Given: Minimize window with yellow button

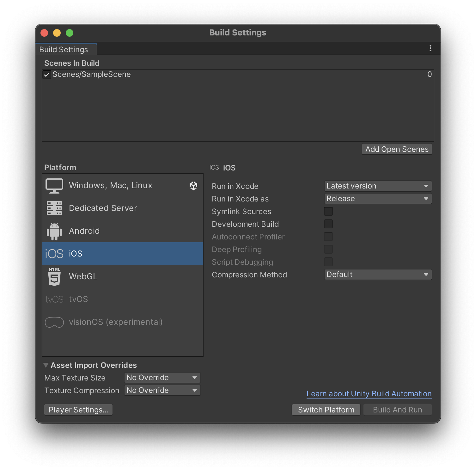Looking at the screenshot, I should 57,33.
